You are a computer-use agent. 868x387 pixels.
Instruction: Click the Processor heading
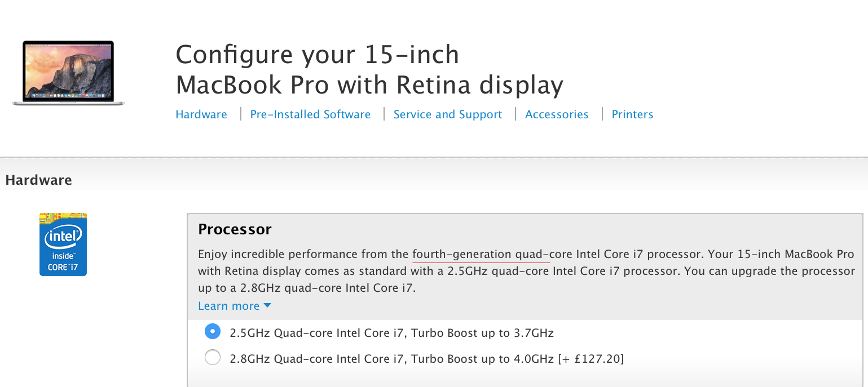coord(235,229)
